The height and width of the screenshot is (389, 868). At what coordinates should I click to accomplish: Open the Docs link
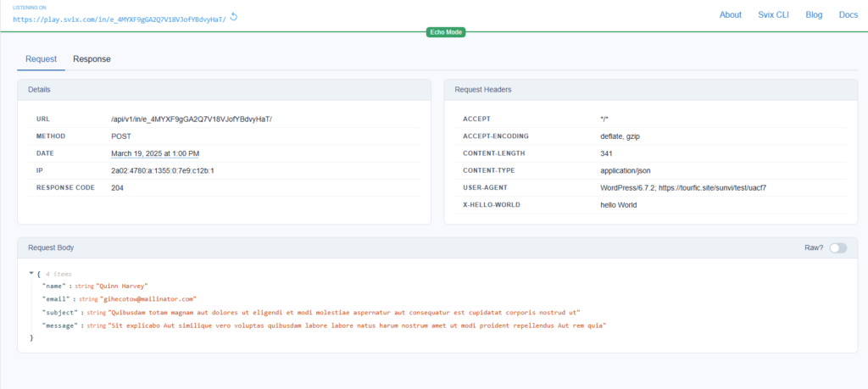point(848,15)
